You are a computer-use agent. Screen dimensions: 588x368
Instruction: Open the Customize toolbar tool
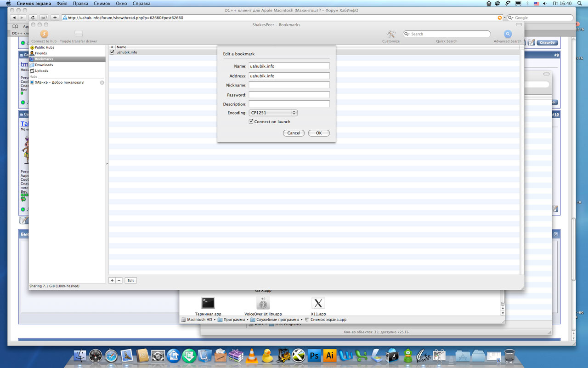click(391, 34)
